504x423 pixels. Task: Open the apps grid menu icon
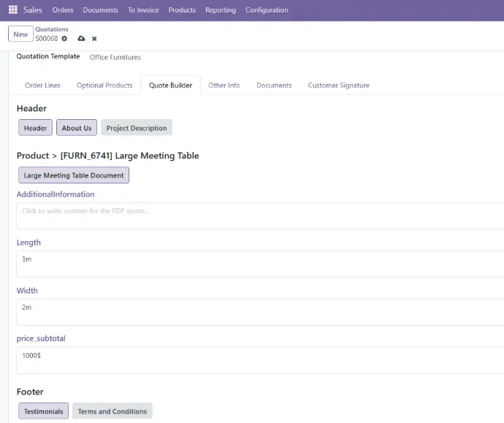point(13,9)
